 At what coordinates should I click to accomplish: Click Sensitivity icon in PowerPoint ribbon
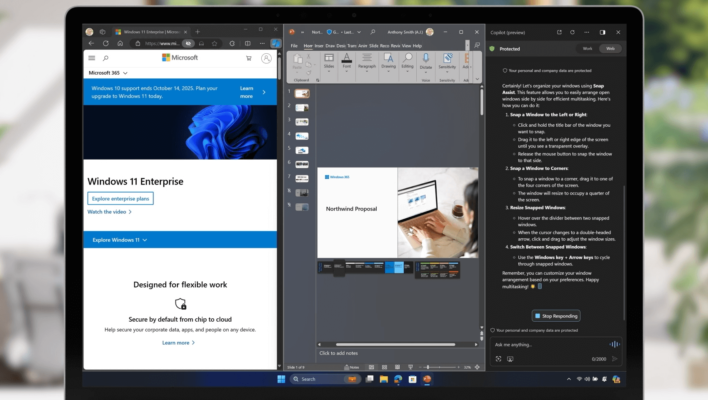tap(447, 62)
